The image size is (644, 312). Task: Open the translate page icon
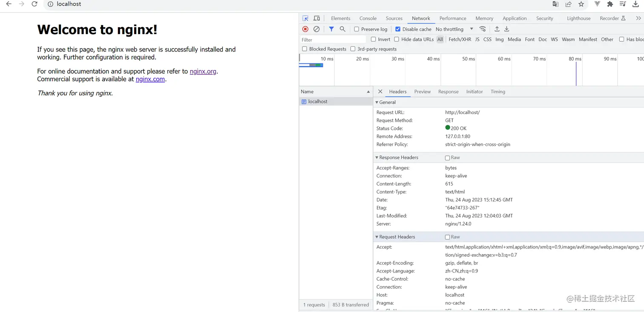click(x=555, y=4)
